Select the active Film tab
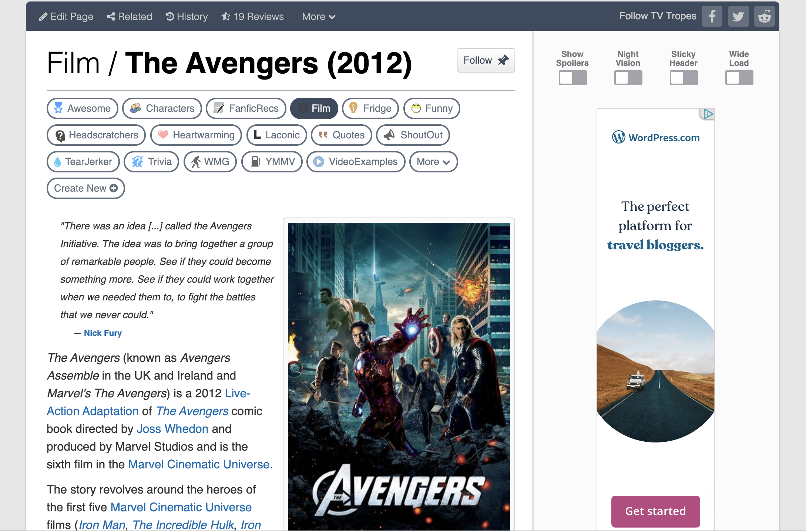The height and width of the screenshot is (532, 806). pos(314,108)
